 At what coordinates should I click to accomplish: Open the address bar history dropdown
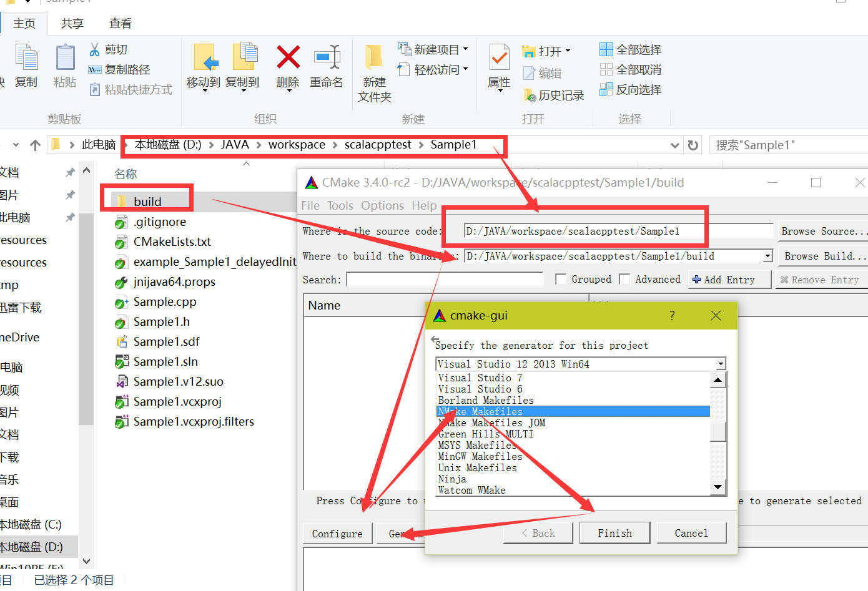pyautogui.click(x=674, y=145)
